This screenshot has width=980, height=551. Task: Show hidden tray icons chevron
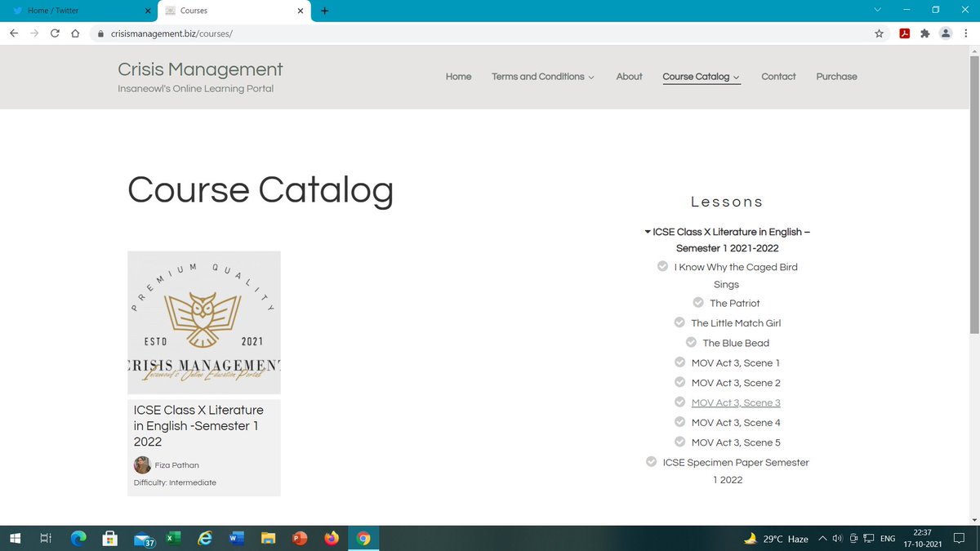tap(822, 539)
